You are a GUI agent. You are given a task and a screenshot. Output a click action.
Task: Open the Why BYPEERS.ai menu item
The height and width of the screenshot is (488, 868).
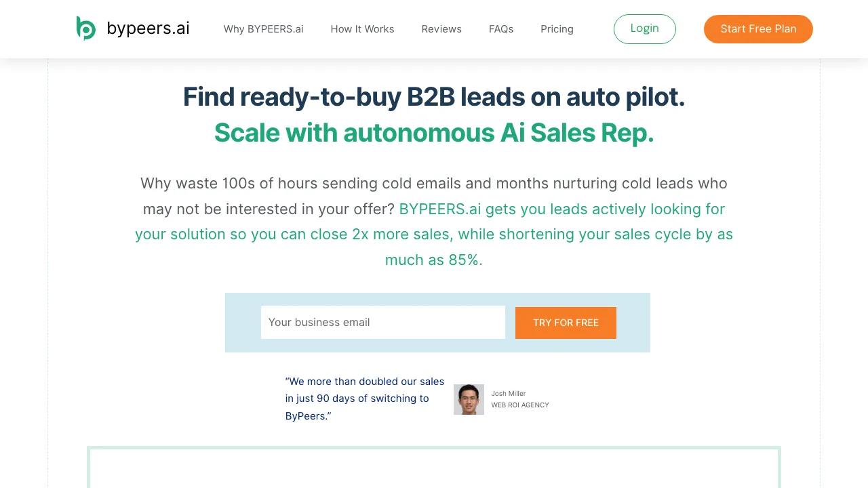263,29
